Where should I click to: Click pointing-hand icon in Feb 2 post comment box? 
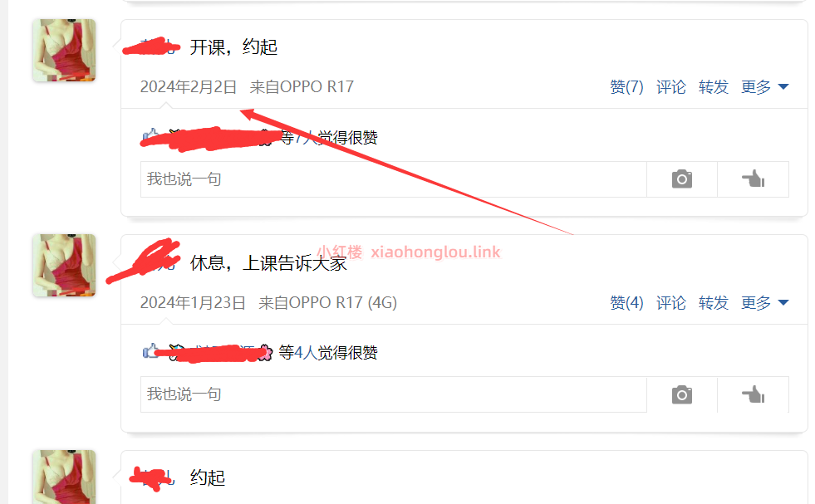[x=754, y=179]
